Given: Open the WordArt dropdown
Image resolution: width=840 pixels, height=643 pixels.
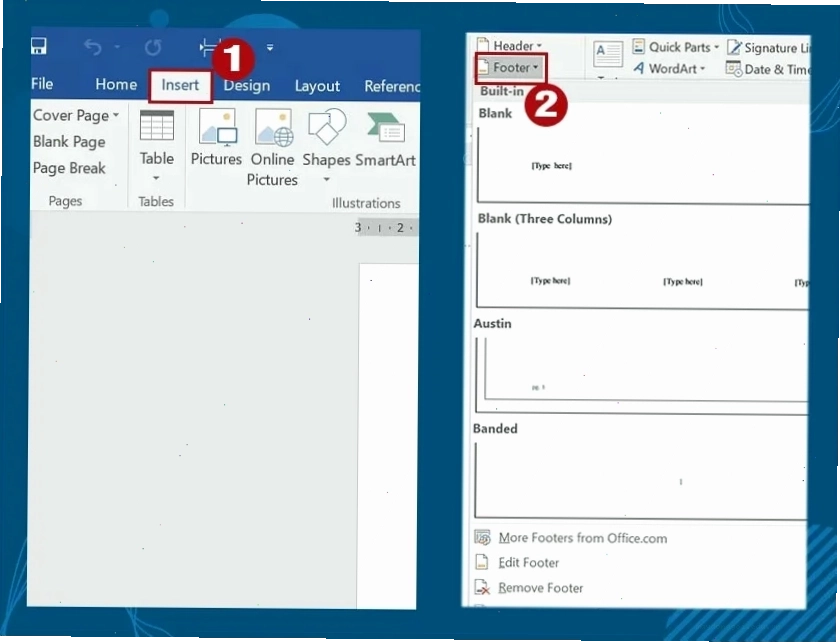Looking at the screenshot, I should (x=669, y=69).
